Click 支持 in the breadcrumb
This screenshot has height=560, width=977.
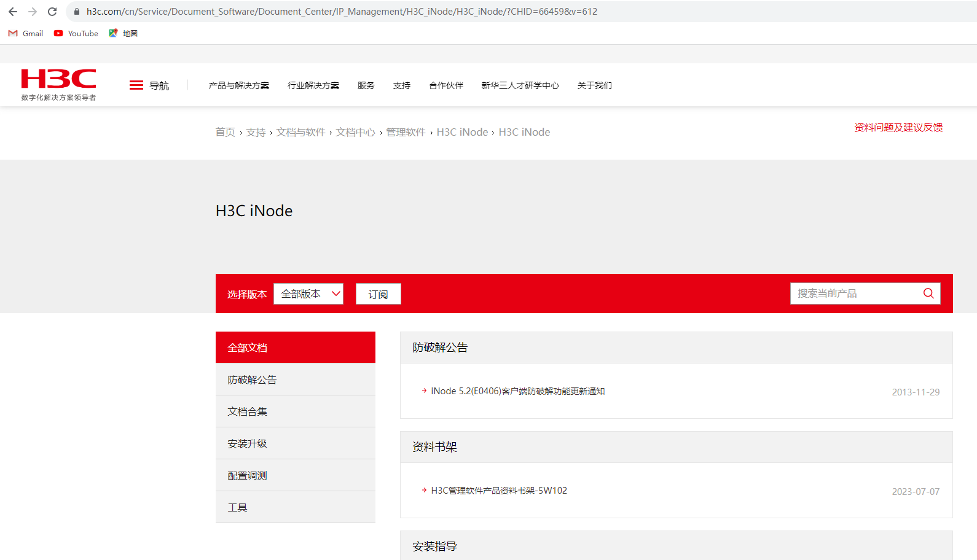coord(256,132)
